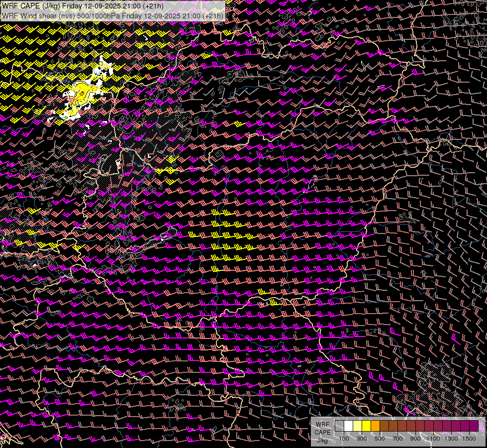This screenshot has width=487, height=448.
Task: Click the pale yellow CAPE legend swatch
Action: (358, 426)
